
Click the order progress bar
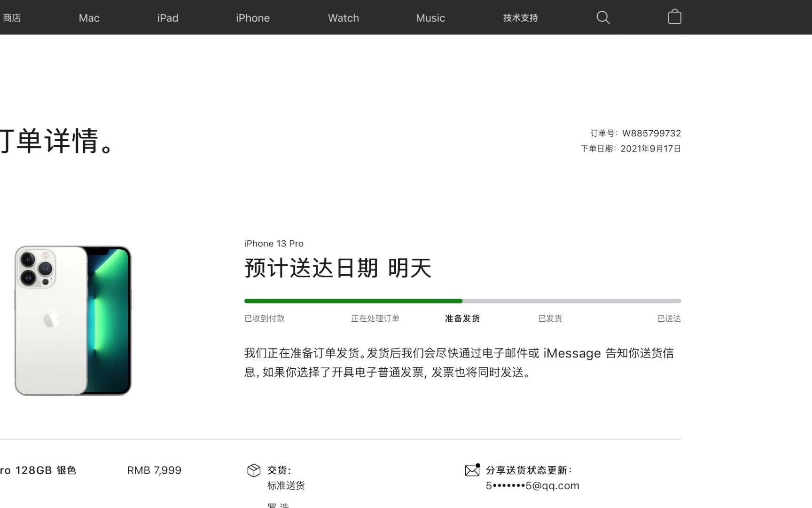click(x=463, y=301)
